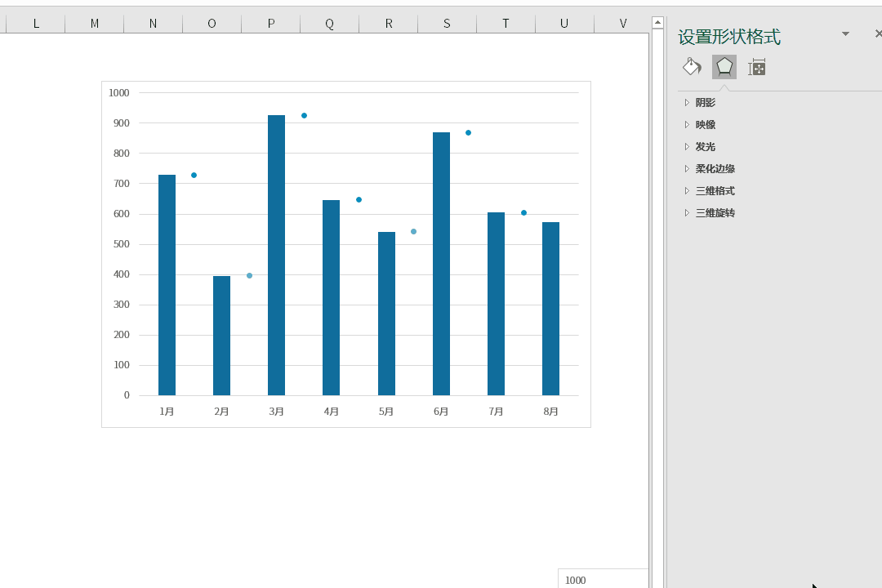Select the 8月 category axis label

point(550,412)
